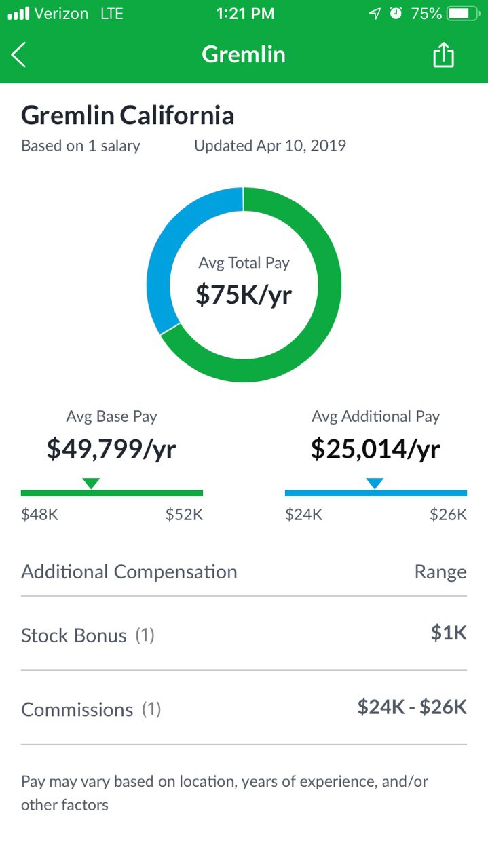Tap the Range column header
The height and width of the screenshot is (868, 488).
click(440, 572)
